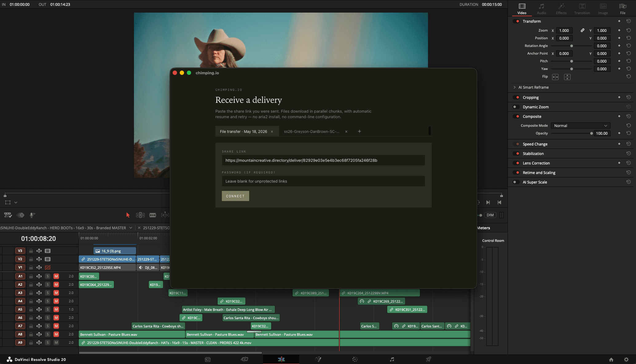Open the project settings gear icon

pyautogui.click(x=626, y=359)
